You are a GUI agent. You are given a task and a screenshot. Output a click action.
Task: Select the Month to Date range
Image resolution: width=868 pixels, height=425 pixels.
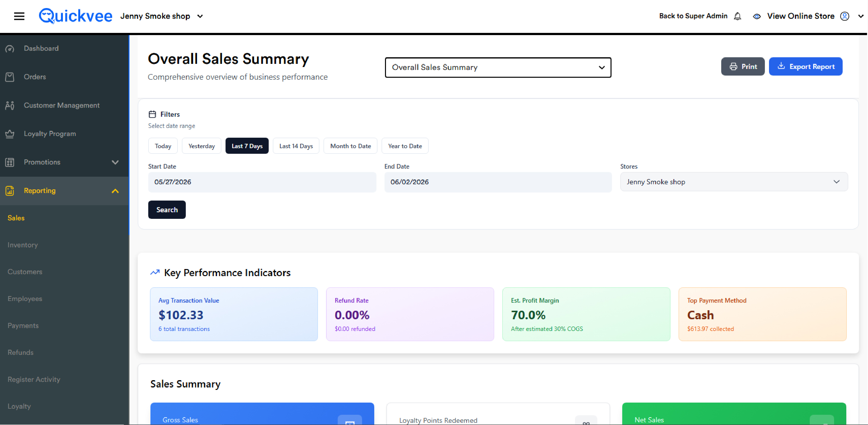coord(350,146)
